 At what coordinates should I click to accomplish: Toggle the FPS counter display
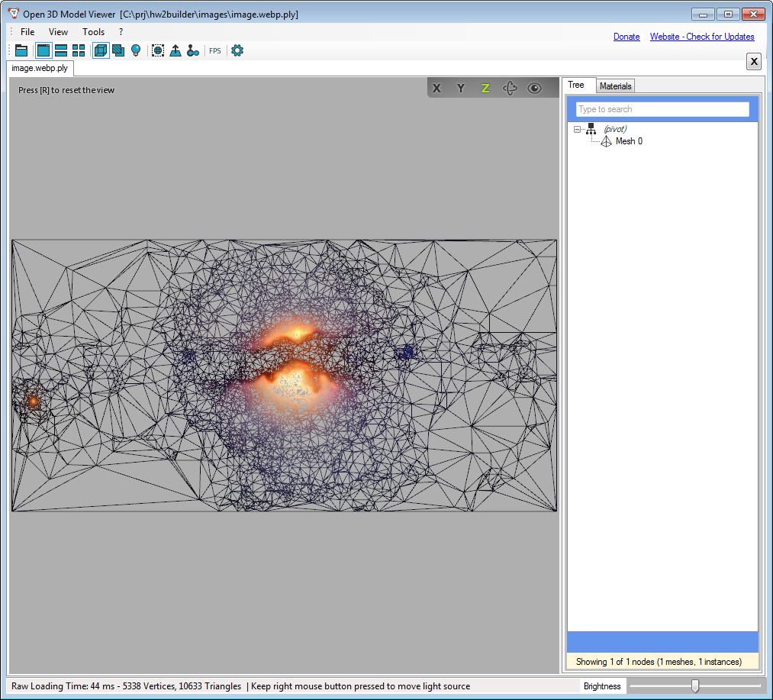coord(215,51)
